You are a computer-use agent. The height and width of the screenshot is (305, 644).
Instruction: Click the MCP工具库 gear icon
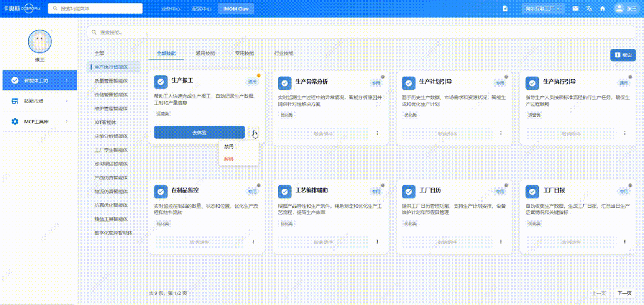point(15,122)
